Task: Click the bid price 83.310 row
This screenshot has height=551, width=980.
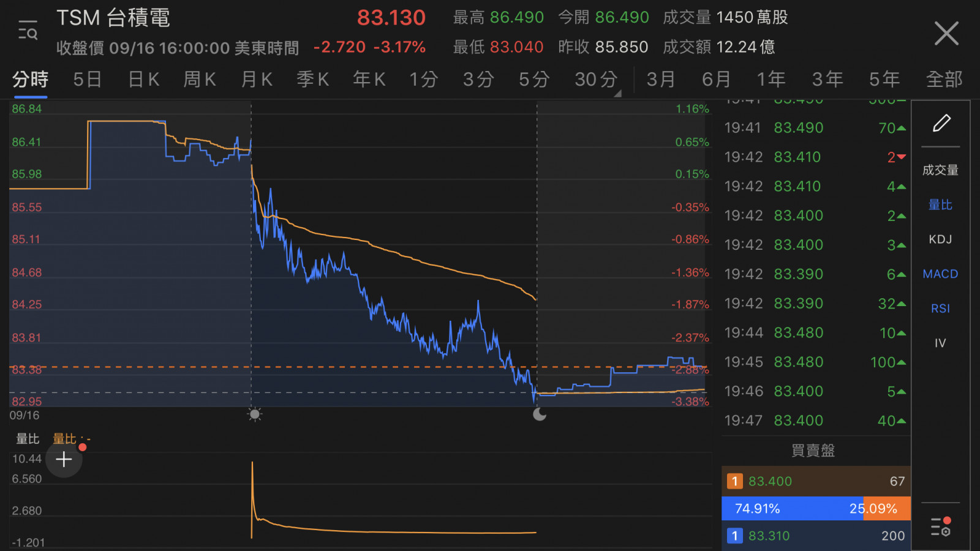Action: 816,536
